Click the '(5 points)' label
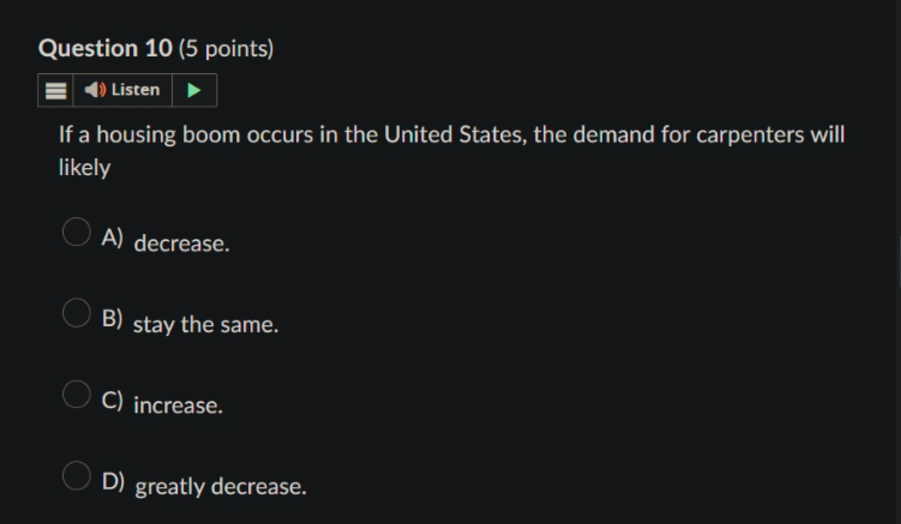This screenshot has height=524, width=901. tap(226, 49)
